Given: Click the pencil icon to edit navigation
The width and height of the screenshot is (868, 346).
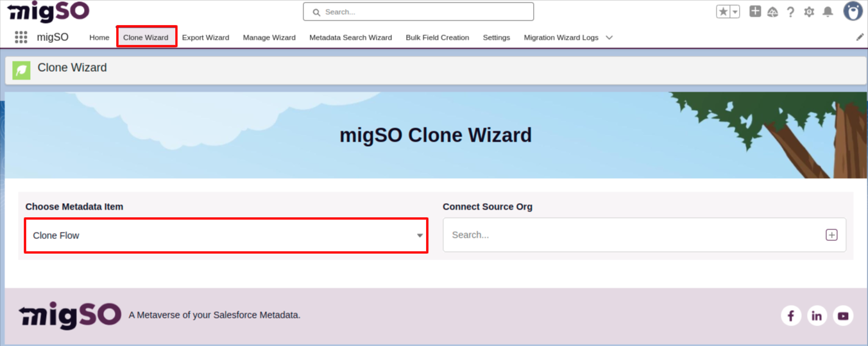Looking at the screenshot, I should 860,37.
